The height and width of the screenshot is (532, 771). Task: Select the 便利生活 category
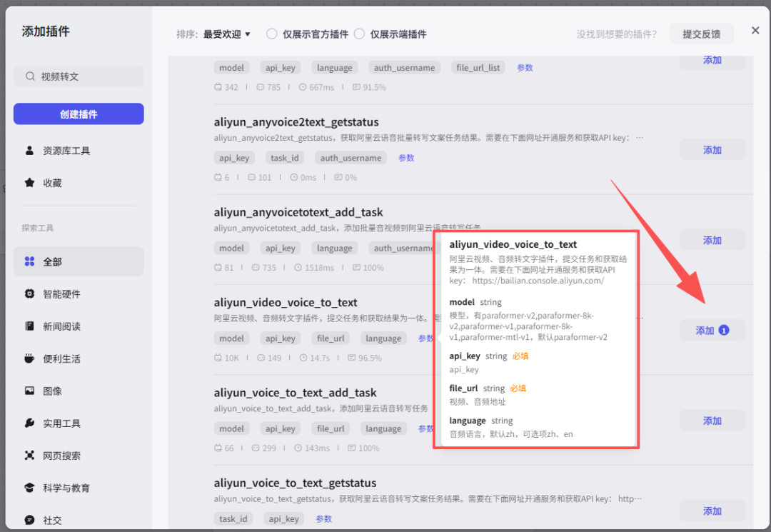point(79,358)
